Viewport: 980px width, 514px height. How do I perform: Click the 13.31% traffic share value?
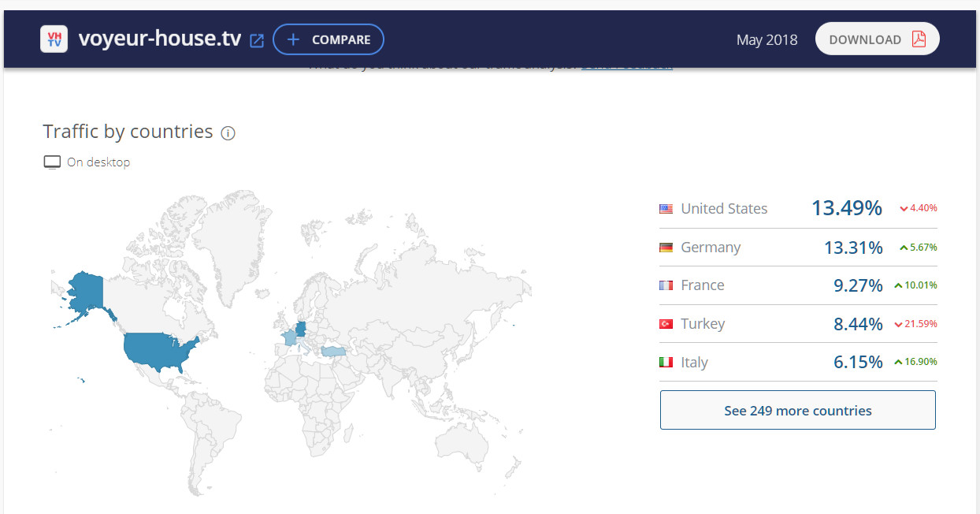[x=853, y=248]
